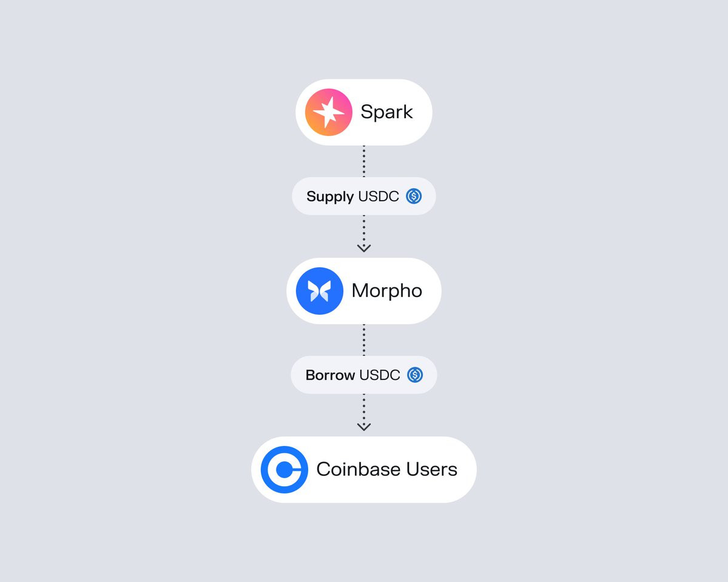Viewport: 728px width, 582px height.
Task: Click the Morpho text label
Action: pos(387,291)
